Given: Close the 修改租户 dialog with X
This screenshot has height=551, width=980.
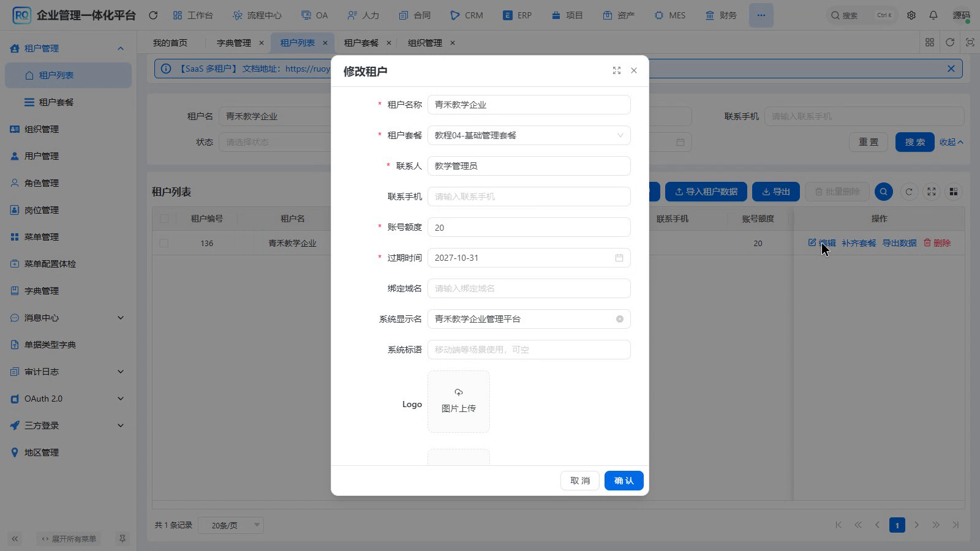Looking at the screenshot, I should (634, 70).
